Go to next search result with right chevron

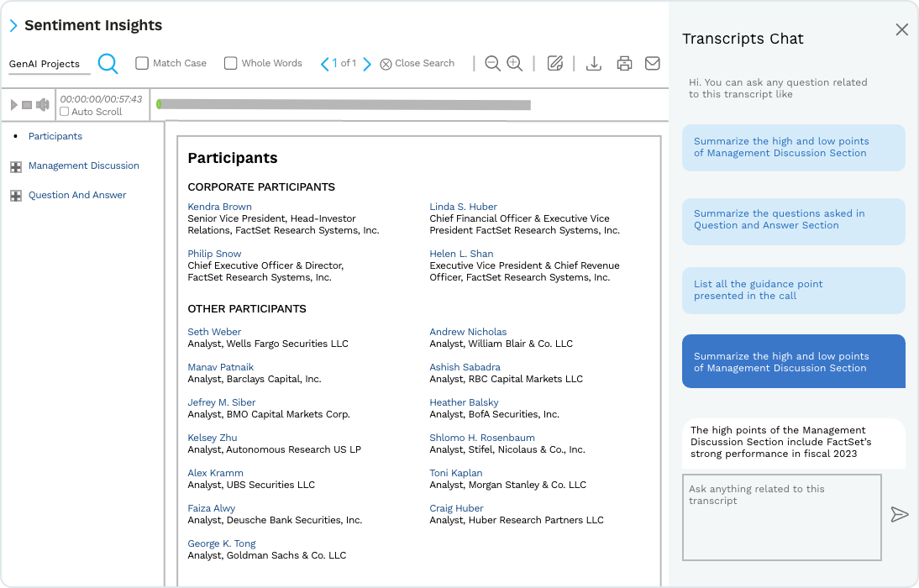(368, 63)
